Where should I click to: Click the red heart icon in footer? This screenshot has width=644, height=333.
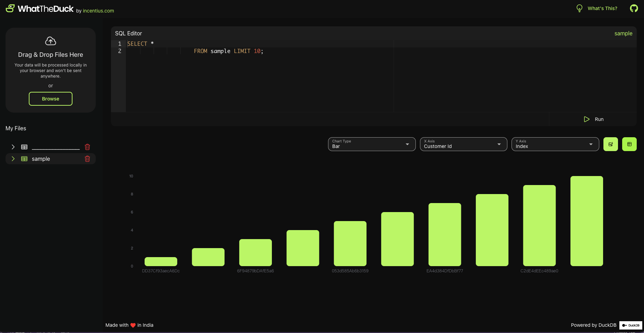tap(133, 325)
